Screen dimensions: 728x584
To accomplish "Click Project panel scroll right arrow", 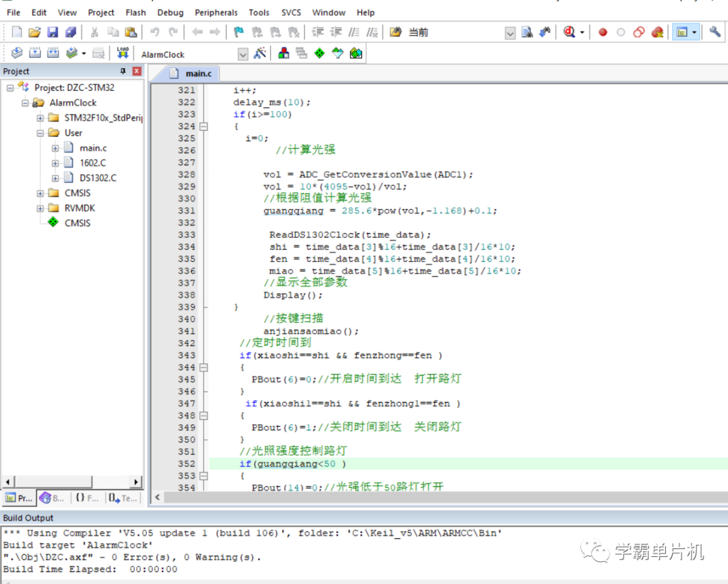I will pyautogui.click(x=135, y=481).
